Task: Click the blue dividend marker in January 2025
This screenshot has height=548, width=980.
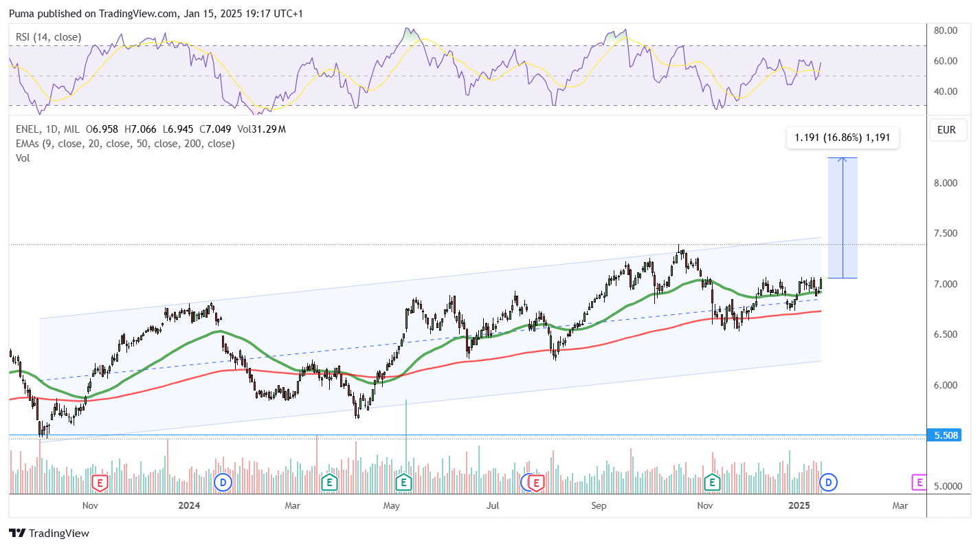Action: pos(829,482)
